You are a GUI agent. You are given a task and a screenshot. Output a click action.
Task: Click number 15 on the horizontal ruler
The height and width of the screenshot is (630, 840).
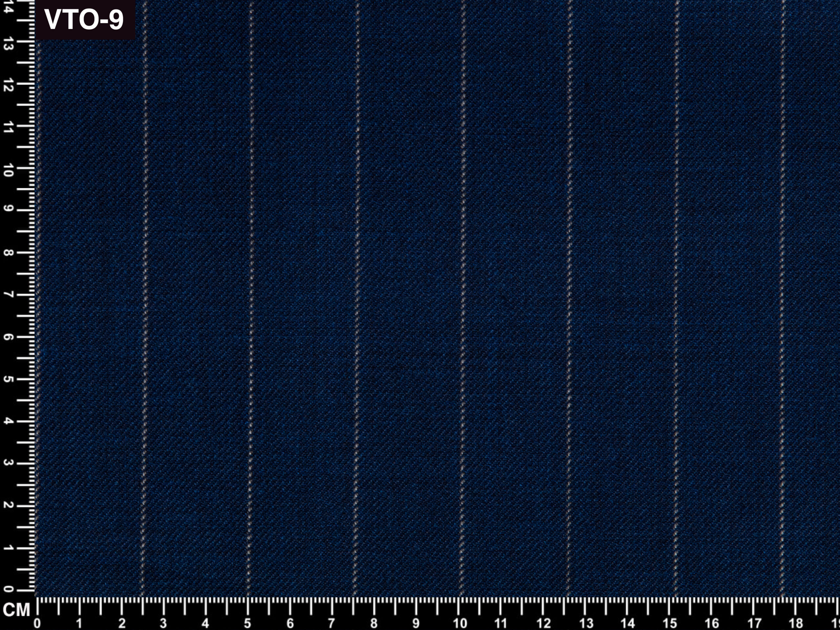coord(670,623)
